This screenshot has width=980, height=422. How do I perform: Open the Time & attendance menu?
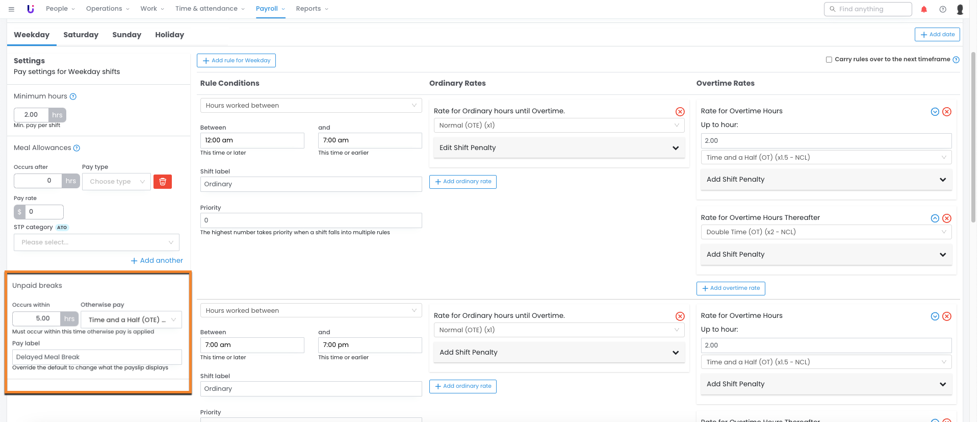(x=210, y=9)
